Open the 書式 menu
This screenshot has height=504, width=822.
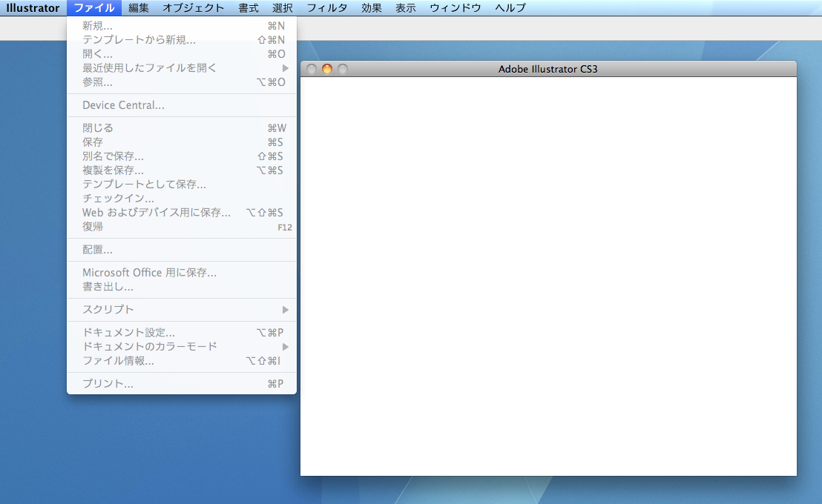pyautogui.click(x=249, y=8)
